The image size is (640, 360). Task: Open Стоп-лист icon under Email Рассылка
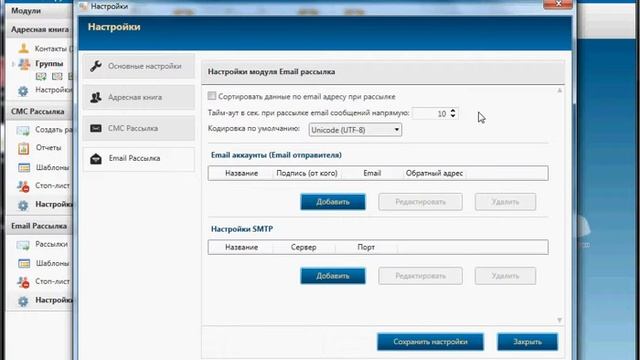(x=23, y=282)
